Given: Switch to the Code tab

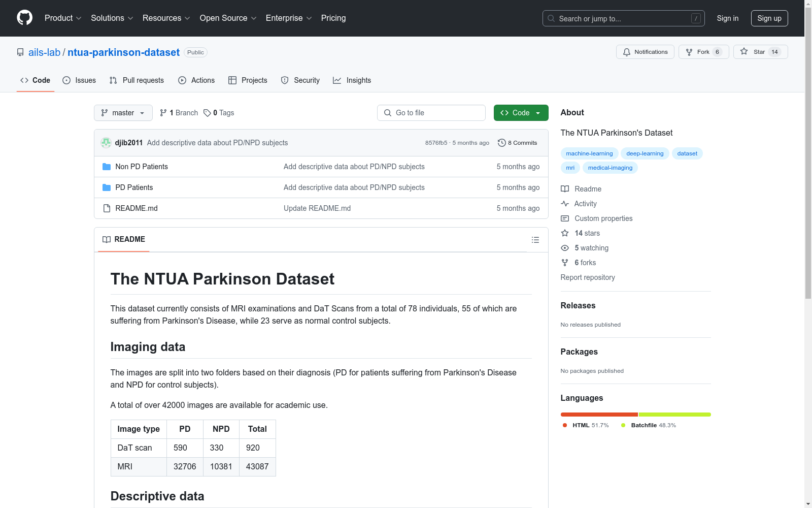Looking at the screenshot, I should (36, 80).
